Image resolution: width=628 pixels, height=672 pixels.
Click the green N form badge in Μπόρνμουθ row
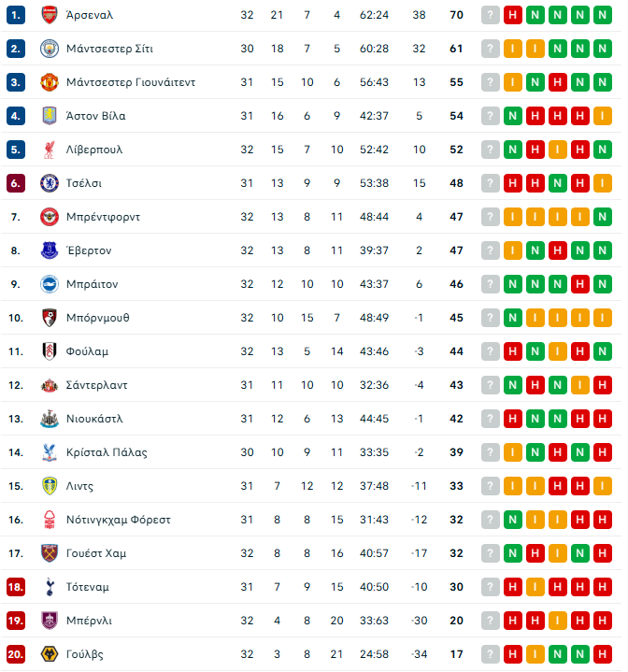(x=512, y=318)
